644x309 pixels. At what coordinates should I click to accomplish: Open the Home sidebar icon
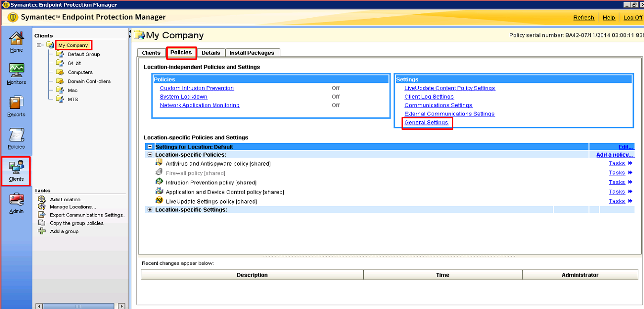(x=16, y=41)
